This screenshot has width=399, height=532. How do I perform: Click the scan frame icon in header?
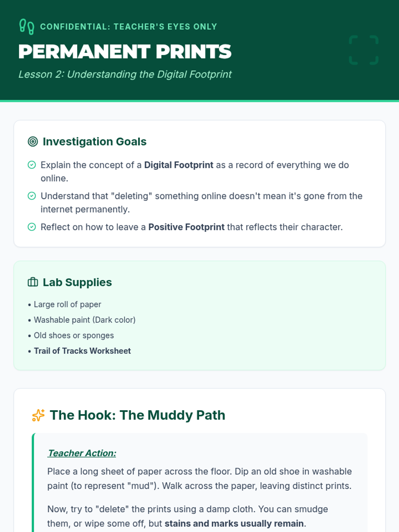(364, 50)
